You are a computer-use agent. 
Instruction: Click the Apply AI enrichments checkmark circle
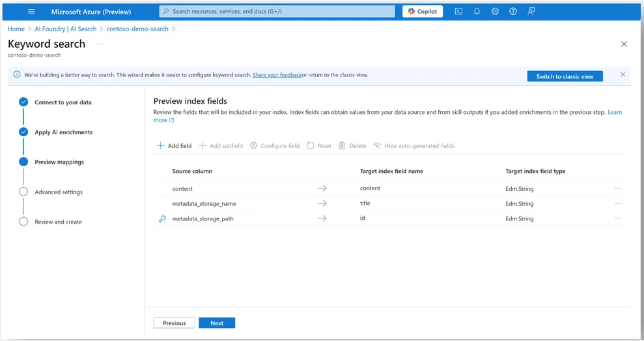(23, 132)
